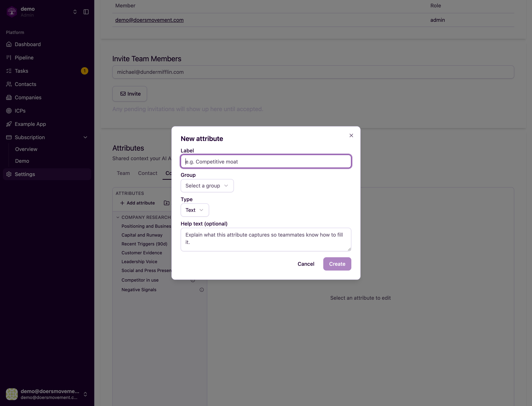The height and width of the screenshot is (406, 532).
Task: Collapse the Subscription submenu
Action: (85, 137)
